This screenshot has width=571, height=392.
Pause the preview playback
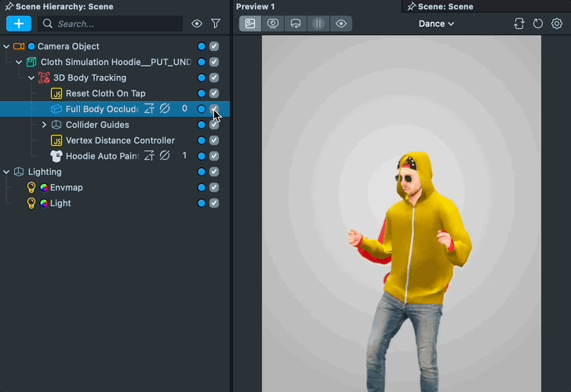pyautogui.click(x=318, y=24)
